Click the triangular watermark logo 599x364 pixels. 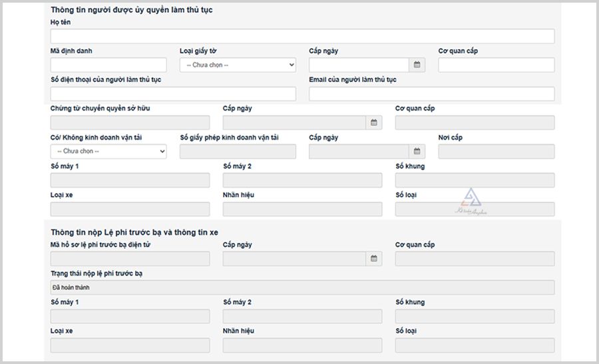point(472,199)
